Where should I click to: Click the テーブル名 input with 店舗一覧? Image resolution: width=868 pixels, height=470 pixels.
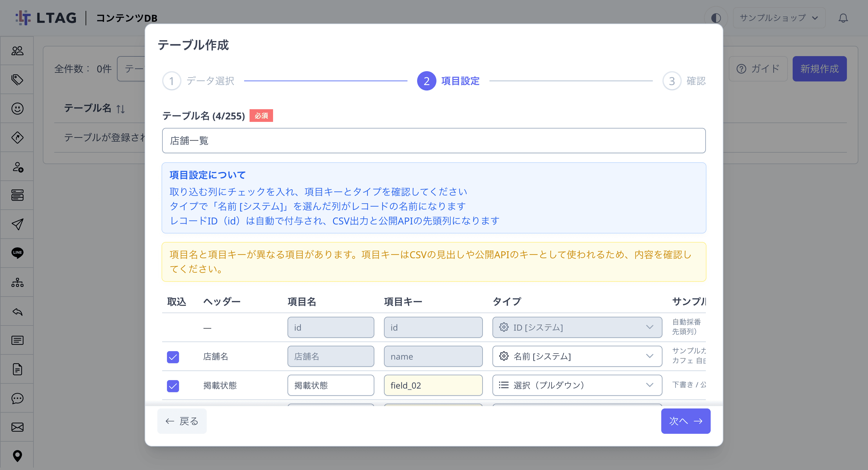click(x=434, y=141)
